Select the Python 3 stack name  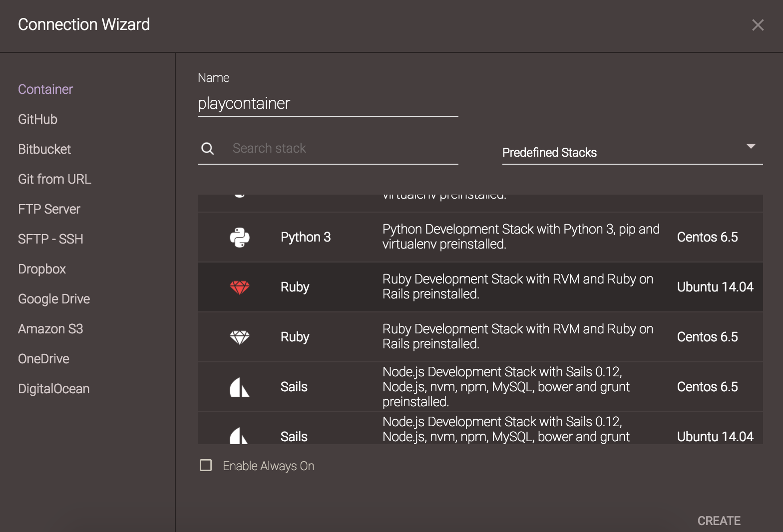pos(306,237)
